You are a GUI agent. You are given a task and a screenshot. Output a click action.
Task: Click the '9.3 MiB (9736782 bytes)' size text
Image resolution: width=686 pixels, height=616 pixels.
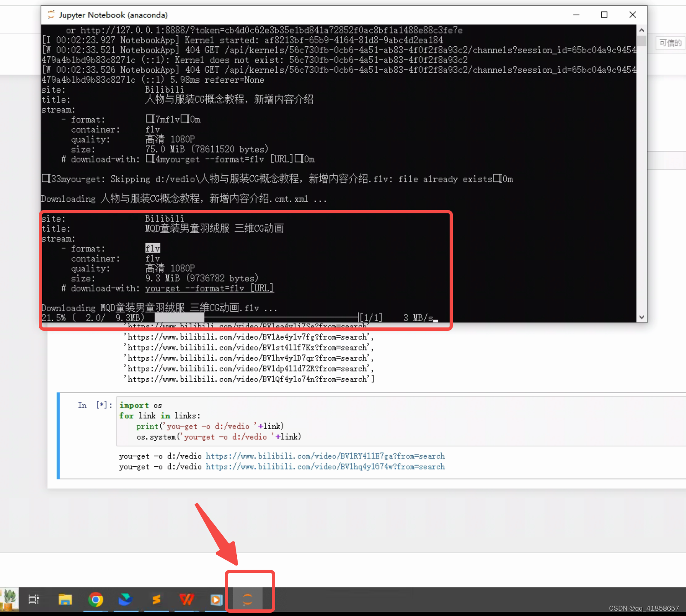pyautogui.click(x=202, y=278)
